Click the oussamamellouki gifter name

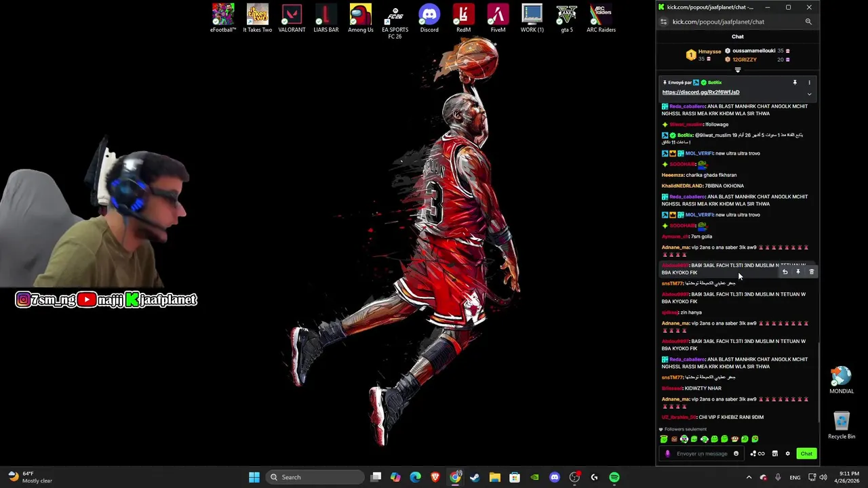753,51
